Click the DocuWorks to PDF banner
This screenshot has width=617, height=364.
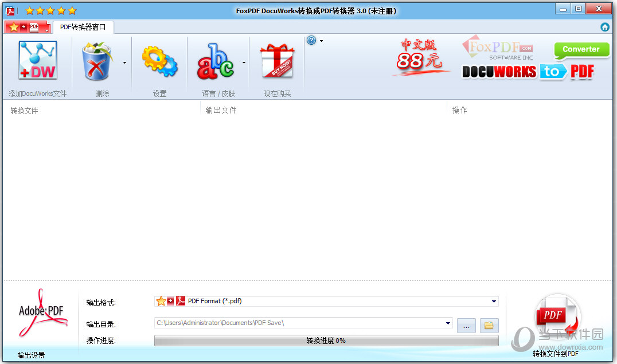click(528, 72)
